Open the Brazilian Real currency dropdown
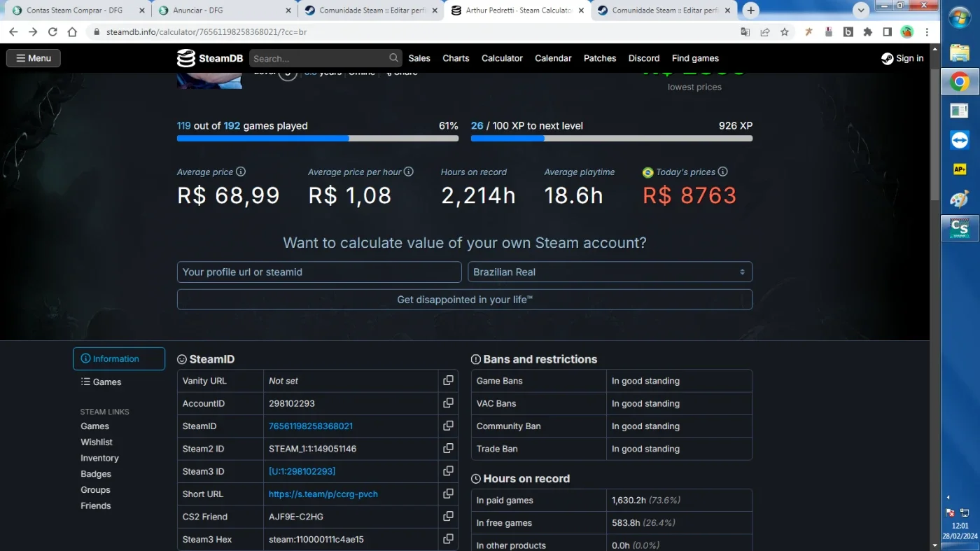 (610, 272)
